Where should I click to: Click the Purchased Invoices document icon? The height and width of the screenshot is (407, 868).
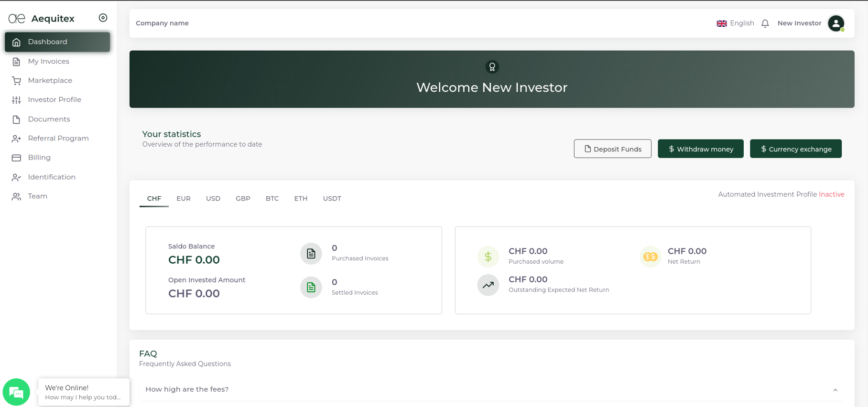[311, 254]
